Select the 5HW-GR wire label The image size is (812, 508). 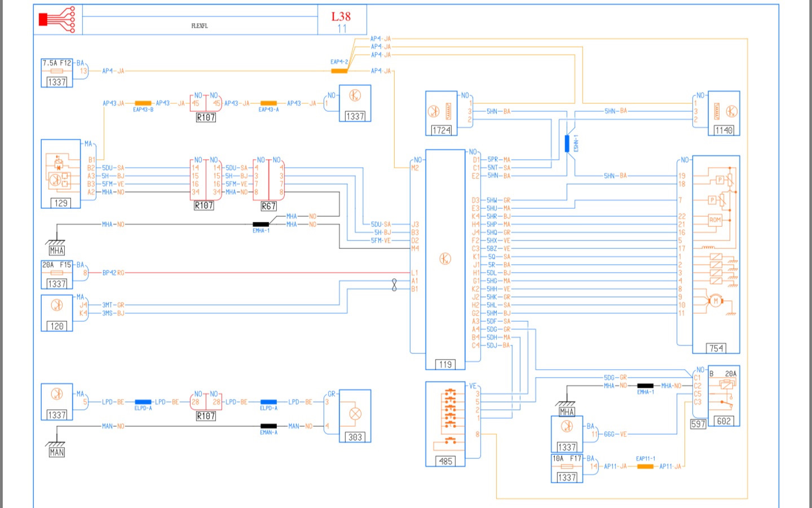point(498,200)
